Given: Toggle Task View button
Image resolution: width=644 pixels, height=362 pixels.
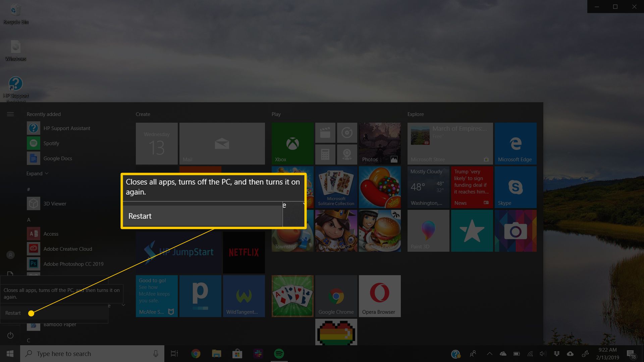Looking at the screenshot, I should coord(174,354).
